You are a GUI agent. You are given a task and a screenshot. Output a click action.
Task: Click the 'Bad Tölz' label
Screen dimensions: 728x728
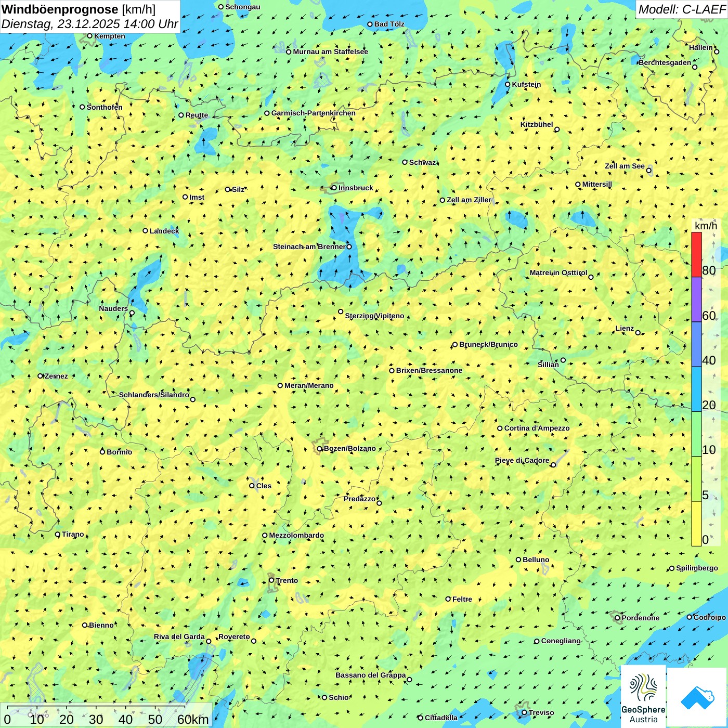tap(389, 24)
